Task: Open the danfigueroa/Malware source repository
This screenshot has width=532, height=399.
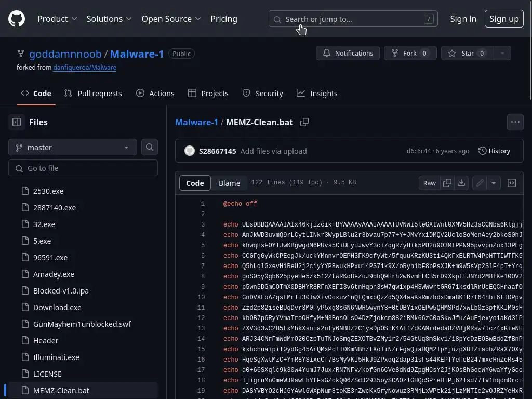Action: coord(85,67)
